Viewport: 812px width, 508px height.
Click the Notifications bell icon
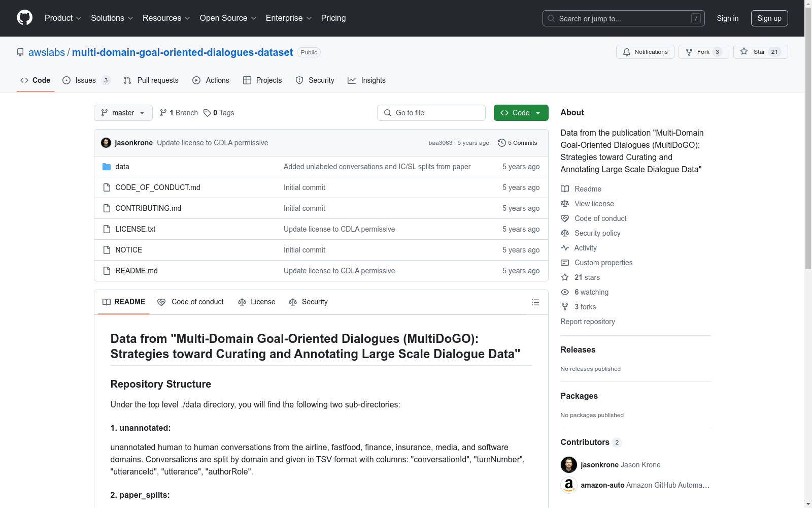[x=627, y=52]
